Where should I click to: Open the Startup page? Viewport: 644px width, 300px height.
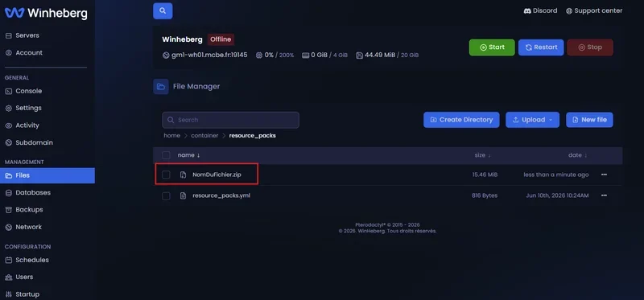pos(23,294)
